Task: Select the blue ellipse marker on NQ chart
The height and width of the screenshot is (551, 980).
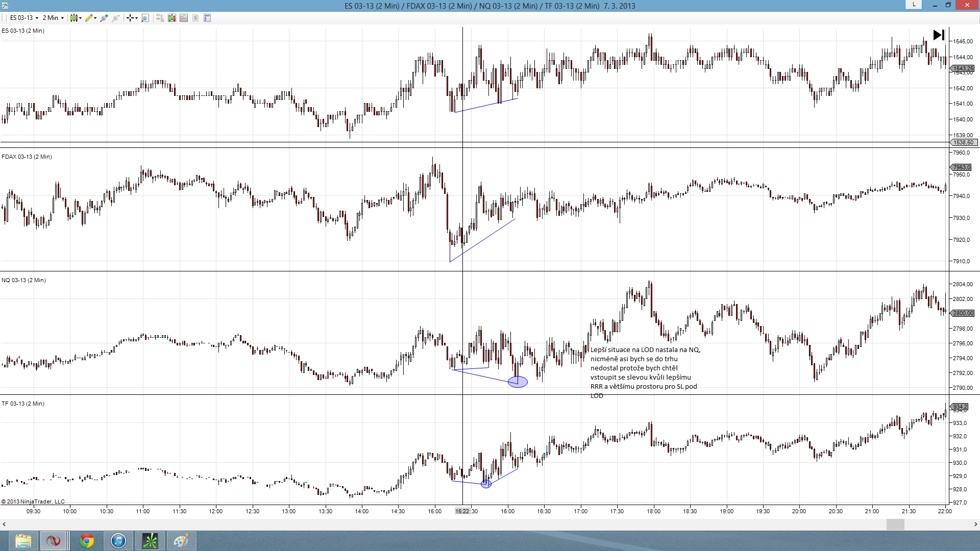Action: pyautogui.click(x=518, y=382)
